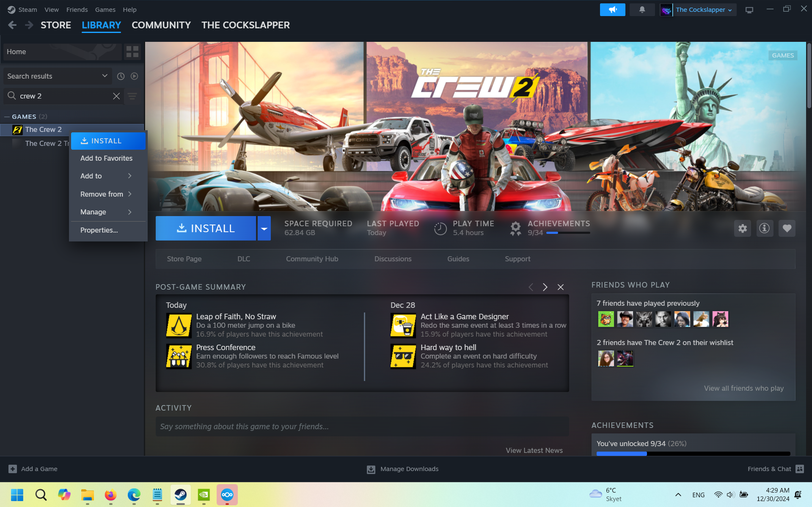Select Add to Favorites menu entry
This screenshot has width=812, height=507.
coord(108,158)
